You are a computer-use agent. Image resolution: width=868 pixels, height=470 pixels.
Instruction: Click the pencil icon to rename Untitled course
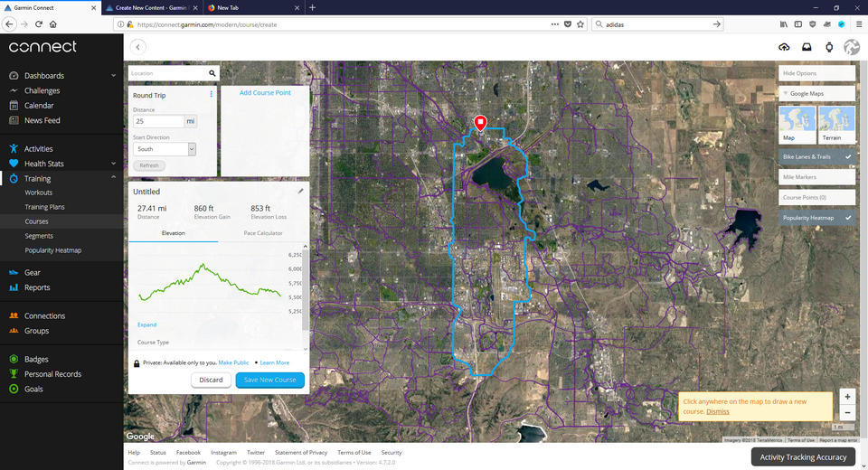[x=301, y=192]
